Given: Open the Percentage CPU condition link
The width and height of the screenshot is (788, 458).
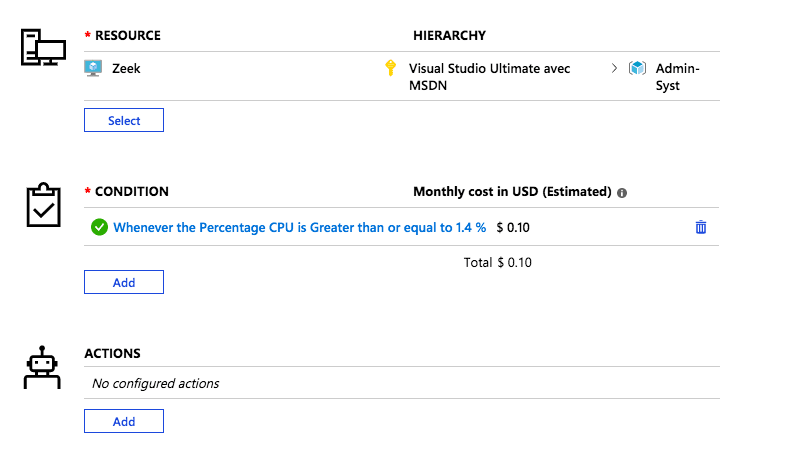Looking at the screenshot, I should coord(299,227).
